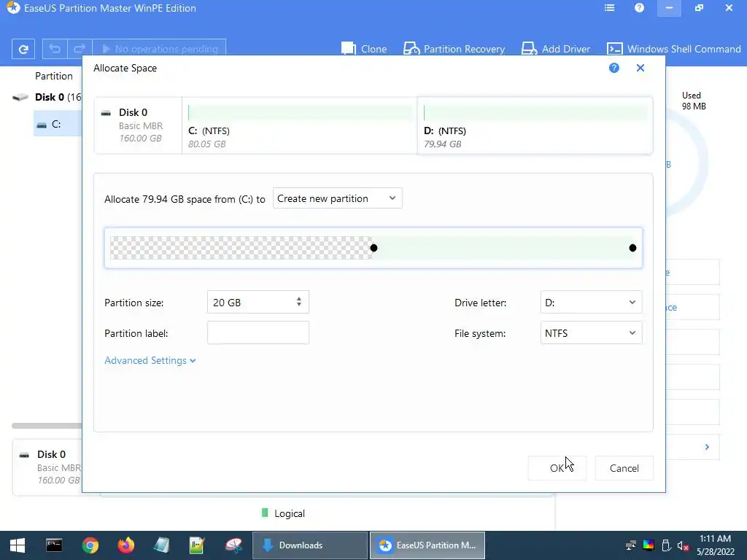Viewport: 747px width, 560px height.
Task: Click the USB device tray icon
Action: coord(666,545)
